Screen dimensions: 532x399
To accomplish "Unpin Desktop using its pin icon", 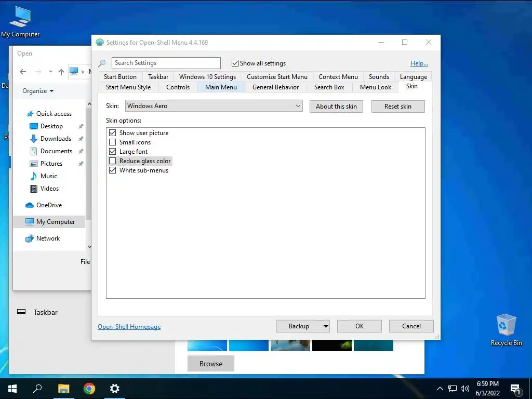I will point(81,126).
